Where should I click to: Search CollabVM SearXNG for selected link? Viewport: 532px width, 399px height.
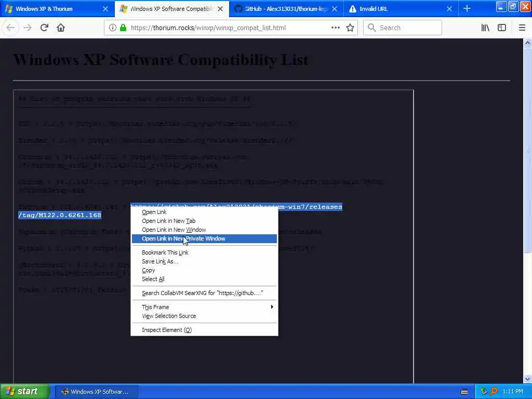coord(204,293)
